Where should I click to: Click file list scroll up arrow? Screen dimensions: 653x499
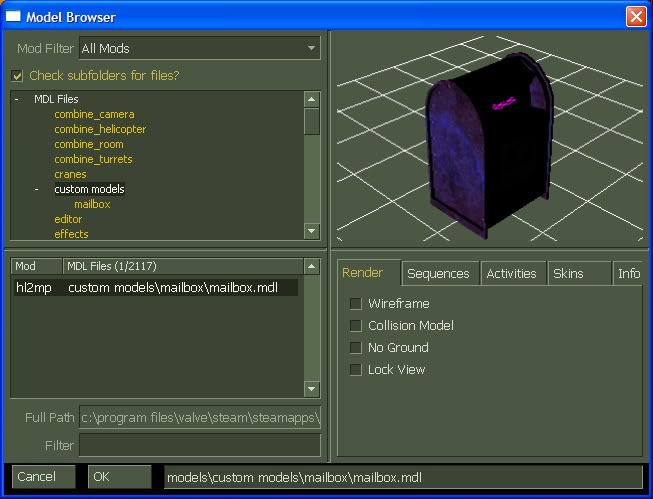coord(312,267)
